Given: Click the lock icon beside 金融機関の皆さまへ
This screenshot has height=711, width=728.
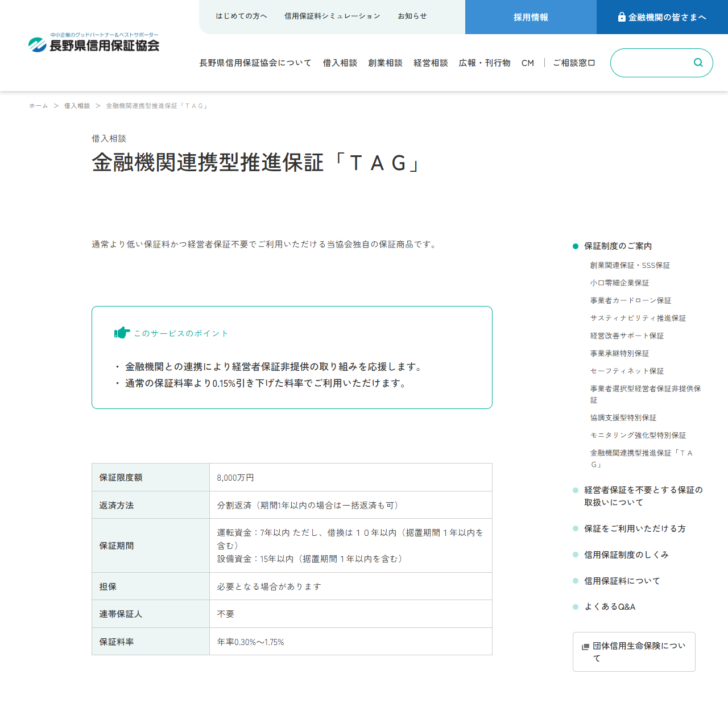Looking at the screenshot, I should click(621, 17).
